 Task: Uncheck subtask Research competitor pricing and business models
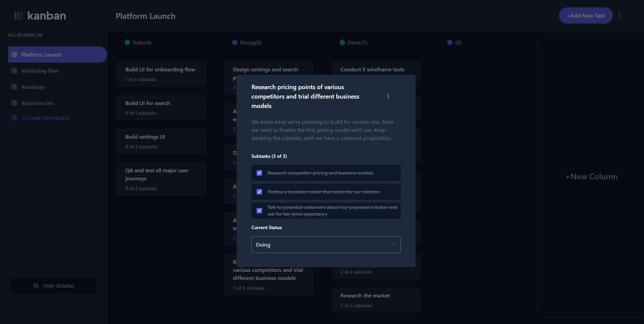click(x=259, y=173)
